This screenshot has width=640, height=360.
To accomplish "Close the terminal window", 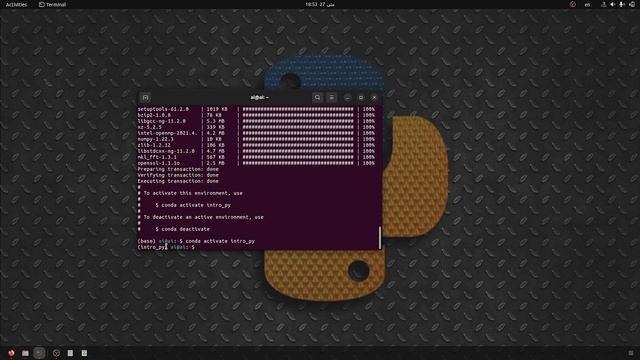I will [374, 98].
